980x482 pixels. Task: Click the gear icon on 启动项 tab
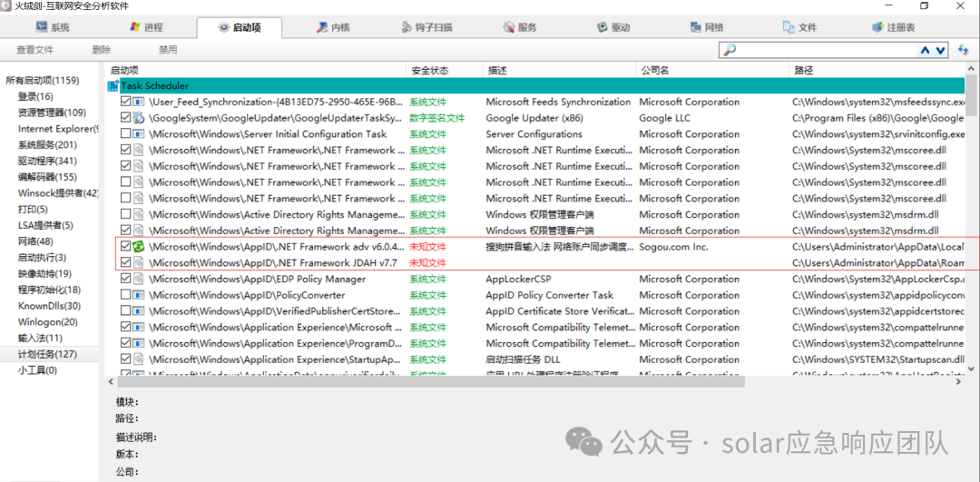click(223, 27)
